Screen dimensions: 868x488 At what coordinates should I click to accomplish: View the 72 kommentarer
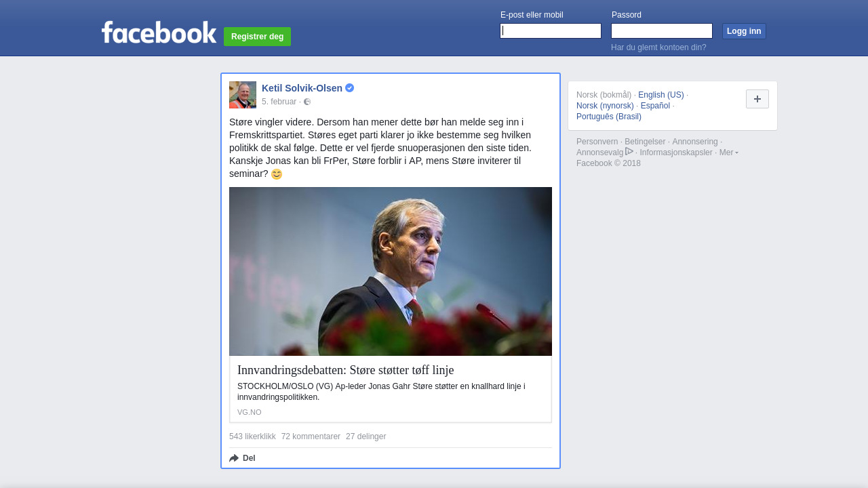tap(311, 436)
